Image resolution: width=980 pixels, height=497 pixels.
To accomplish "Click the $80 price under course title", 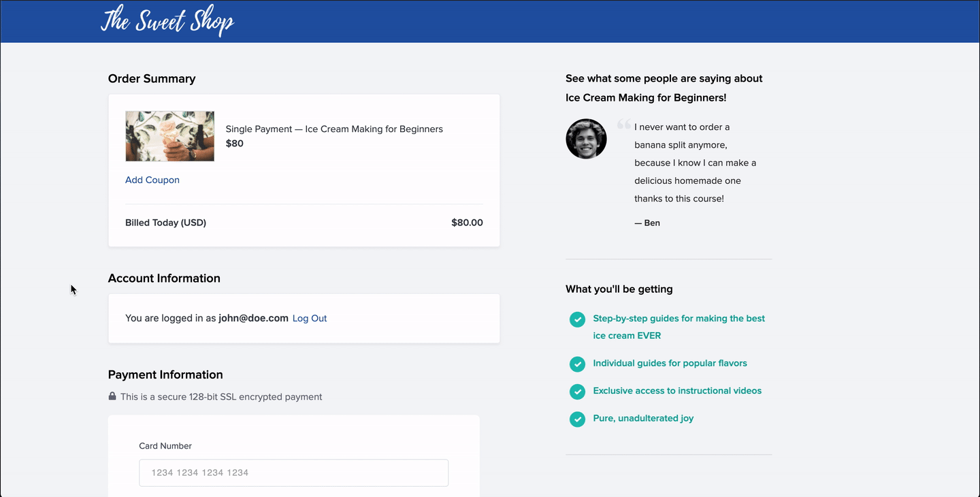I will 234,143.
